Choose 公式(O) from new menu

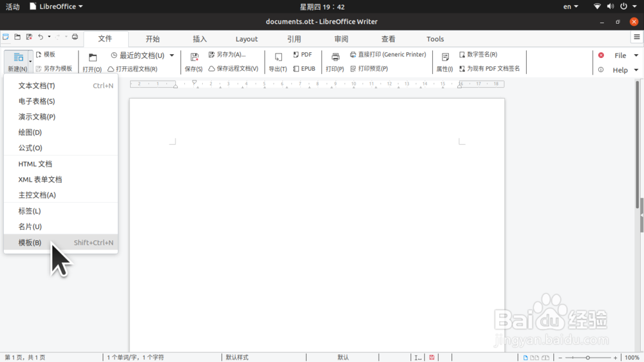click(x=61, y=148)
